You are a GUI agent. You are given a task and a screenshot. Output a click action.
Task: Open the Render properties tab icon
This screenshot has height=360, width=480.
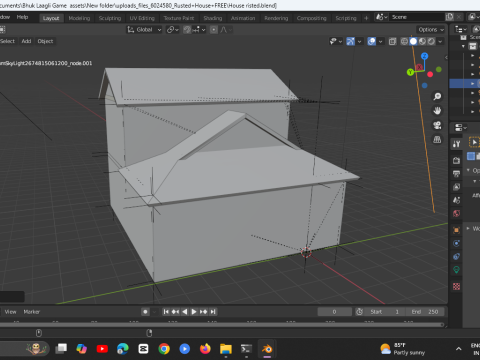point(456,160)
